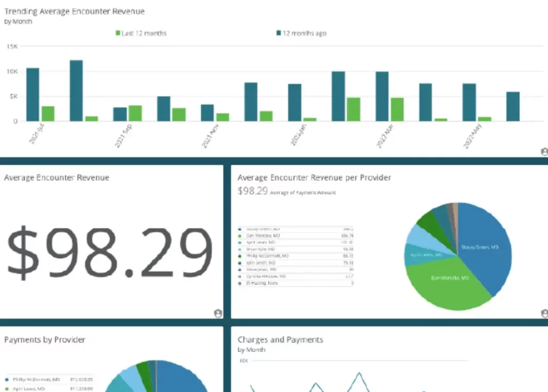
Task: Open the Payments by Provider title
Action: [x=46, y=339]
